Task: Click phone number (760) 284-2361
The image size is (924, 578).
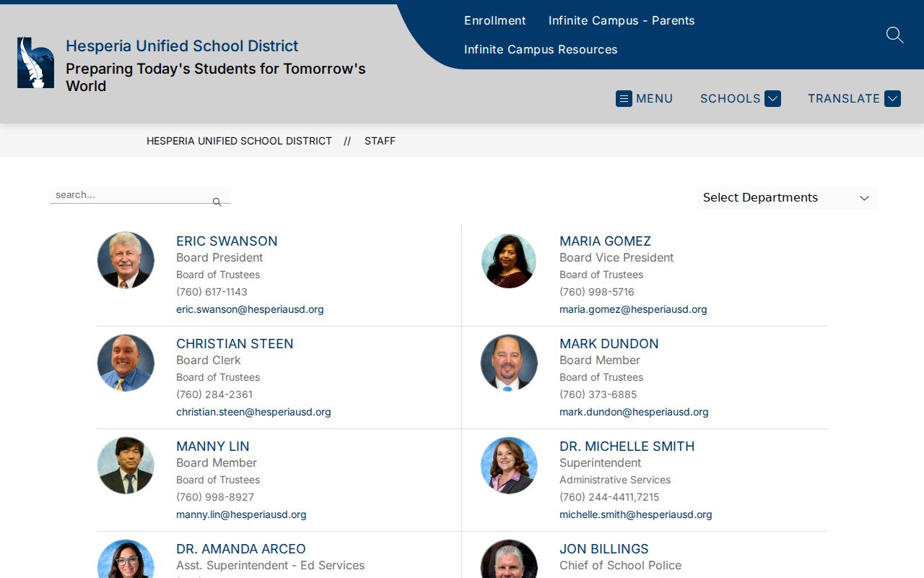Action: pos(214,394)
